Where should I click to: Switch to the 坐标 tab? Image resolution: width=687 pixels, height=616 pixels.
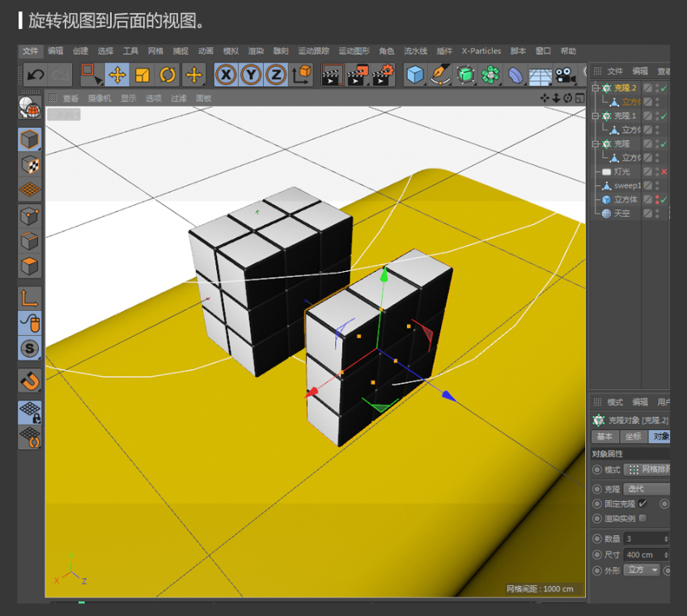[632, 436]
